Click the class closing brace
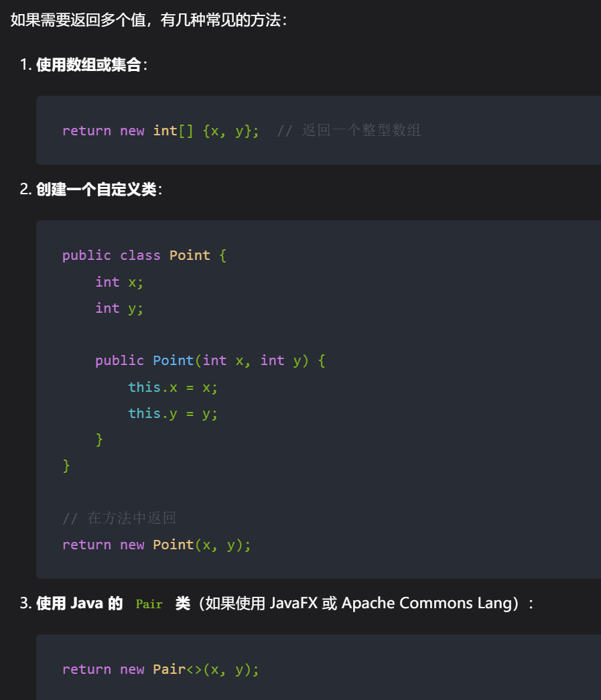The width and height of the screenshot is (601, 700). click(66, 466)
